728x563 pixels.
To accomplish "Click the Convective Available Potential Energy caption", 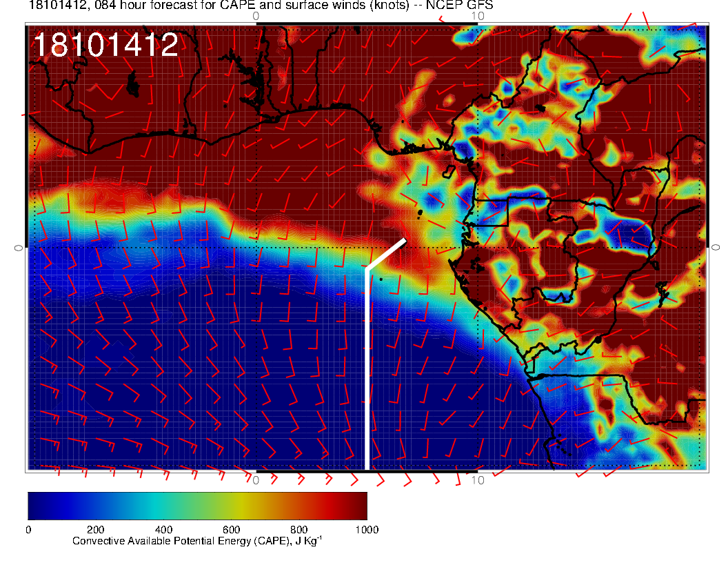I will pyautogui.click(x=196, y=542).
